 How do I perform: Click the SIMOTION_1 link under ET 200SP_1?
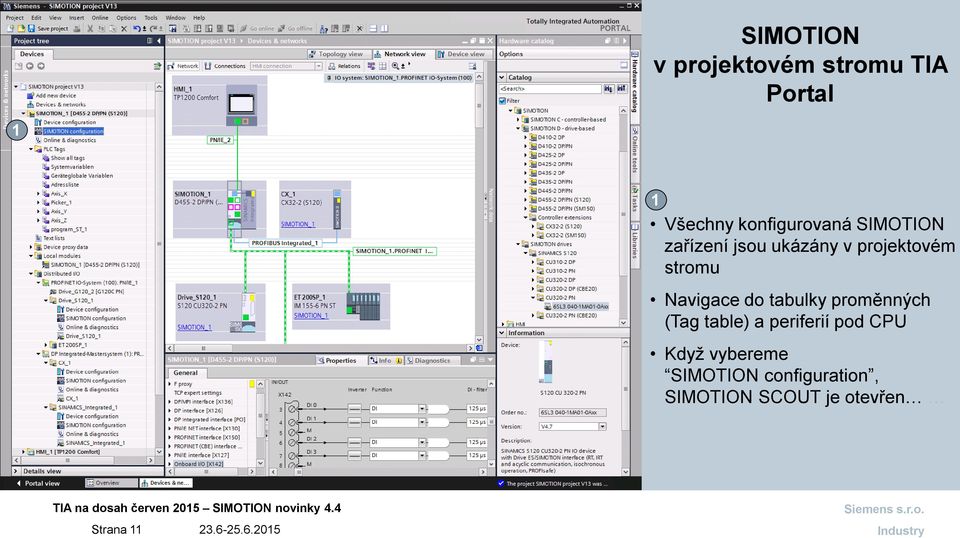point(310,316)
